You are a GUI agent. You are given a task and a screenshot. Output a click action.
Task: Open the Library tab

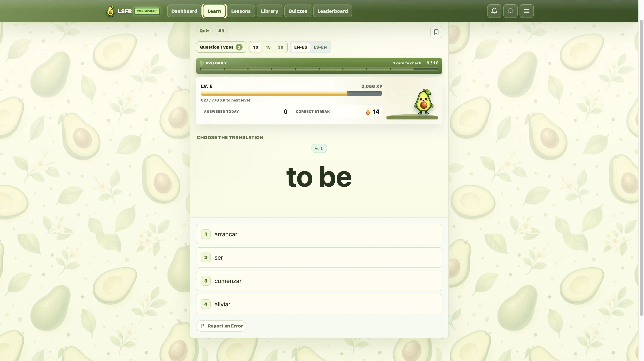point(269,11)
